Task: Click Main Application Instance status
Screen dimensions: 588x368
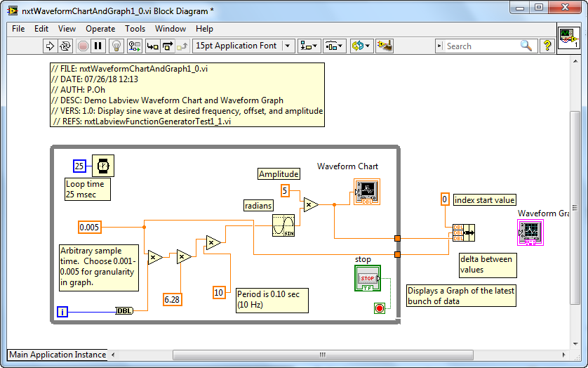Action: click(x=58, y=355)
